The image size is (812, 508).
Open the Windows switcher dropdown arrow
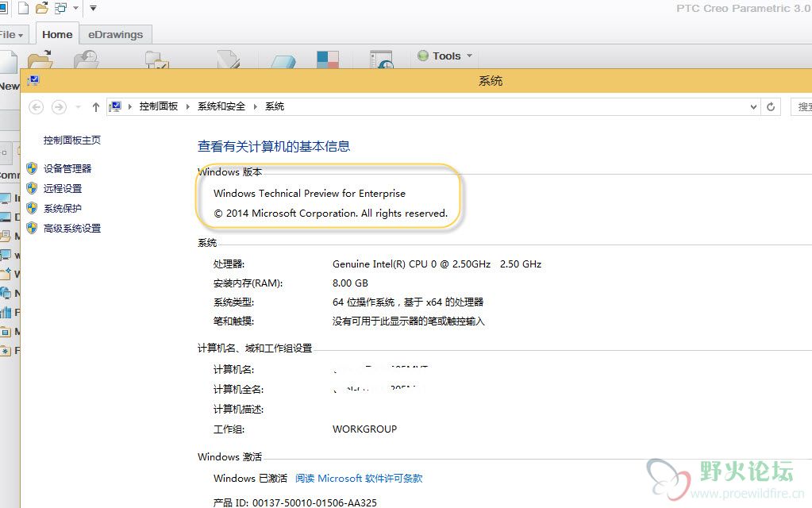click(75, 8)
